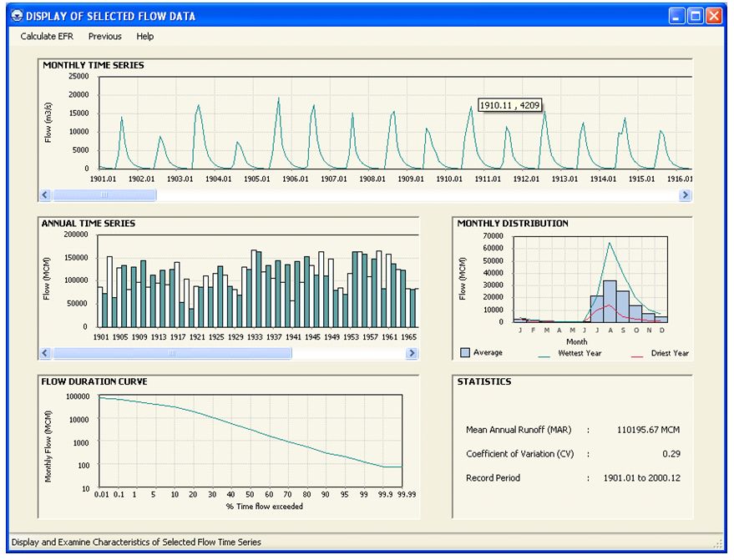Maximize the Display of Selected Flow Data window
The image size is (734, 560).
click(x=696, y=16)
